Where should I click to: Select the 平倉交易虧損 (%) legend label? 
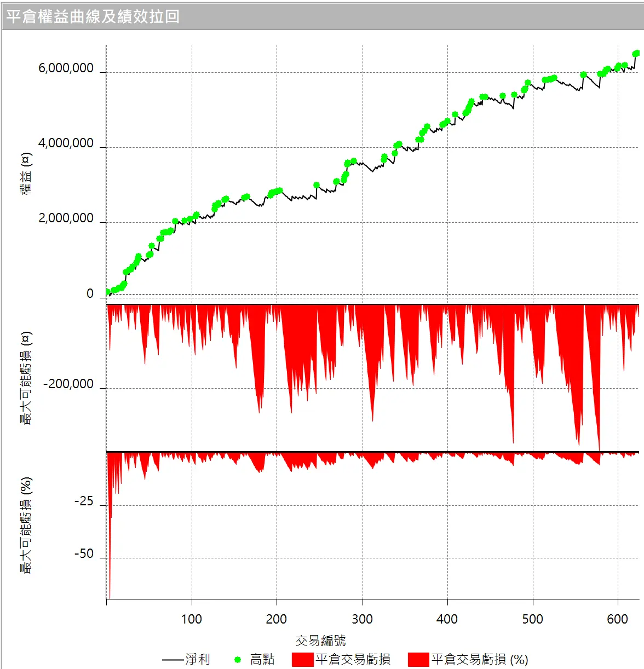480,659
